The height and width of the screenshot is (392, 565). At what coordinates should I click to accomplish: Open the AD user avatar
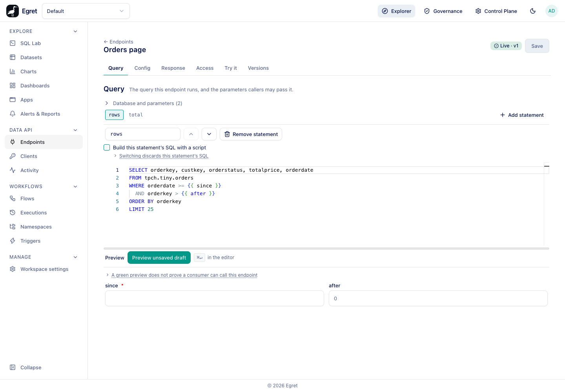552,11
